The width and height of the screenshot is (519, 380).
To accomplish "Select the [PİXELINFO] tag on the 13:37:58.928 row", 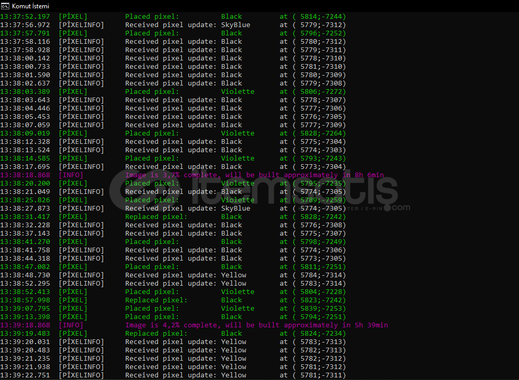I will 81,50.
